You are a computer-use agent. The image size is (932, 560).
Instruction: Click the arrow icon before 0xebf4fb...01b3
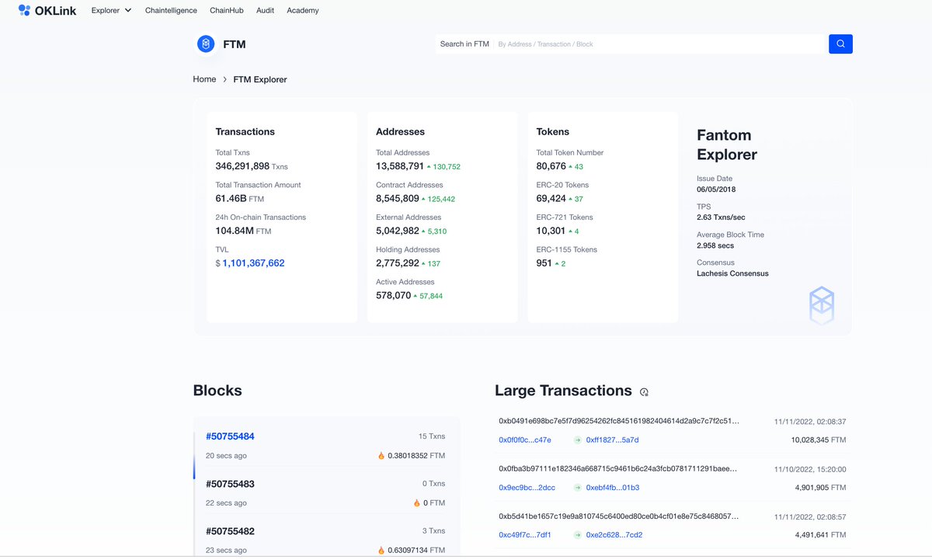578,488
